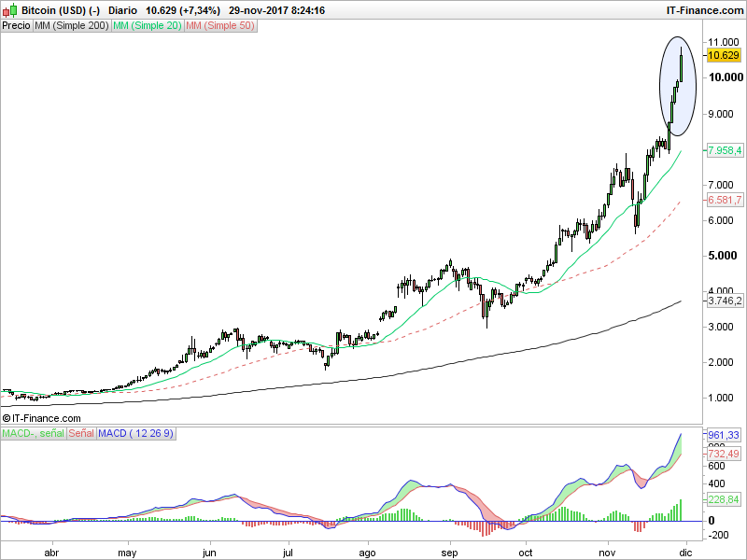Click the dic month marker
747x560 pixels.
click(x=685, y=553)
